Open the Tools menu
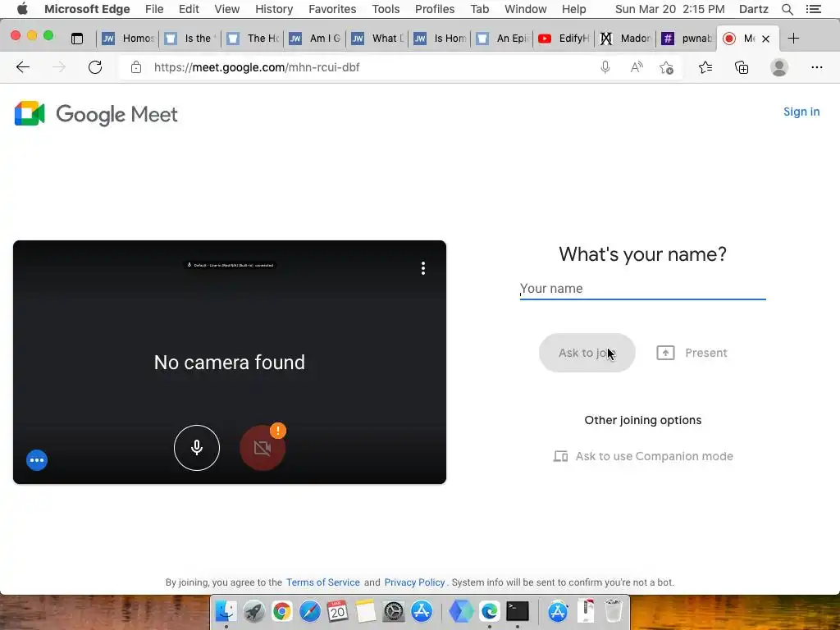 (x=386, y=9)
